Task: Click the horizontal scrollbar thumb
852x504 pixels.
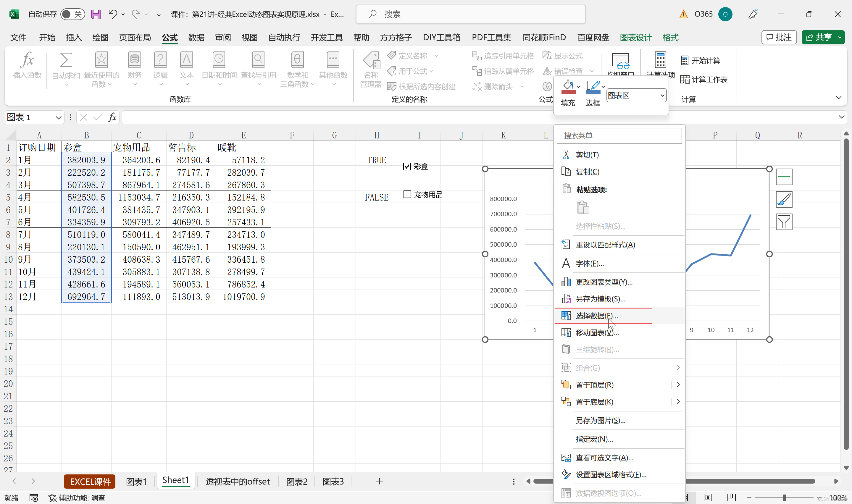Action: tap(674, 481)
